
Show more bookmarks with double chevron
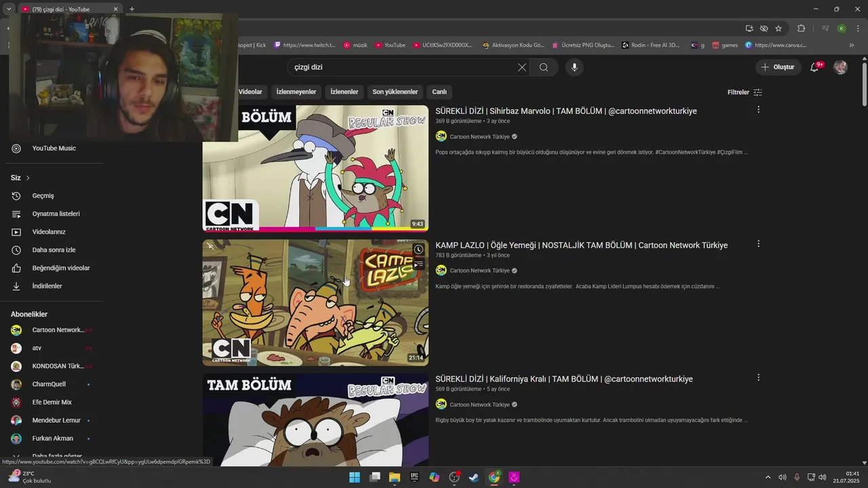[852, 45]
